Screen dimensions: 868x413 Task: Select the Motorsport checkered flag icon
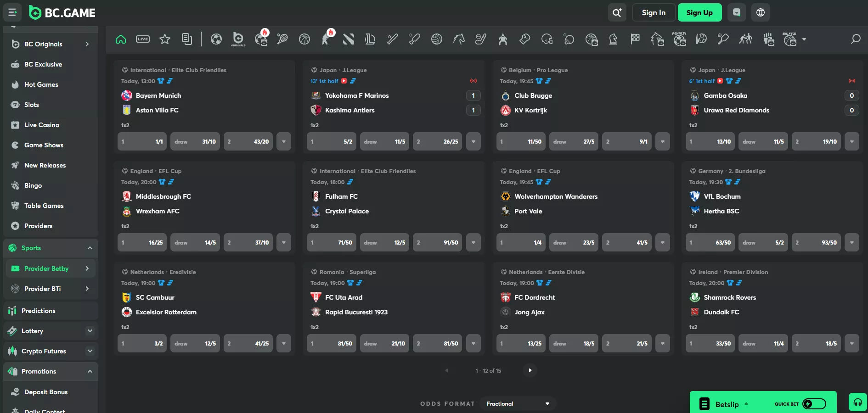tap(635, 39)
